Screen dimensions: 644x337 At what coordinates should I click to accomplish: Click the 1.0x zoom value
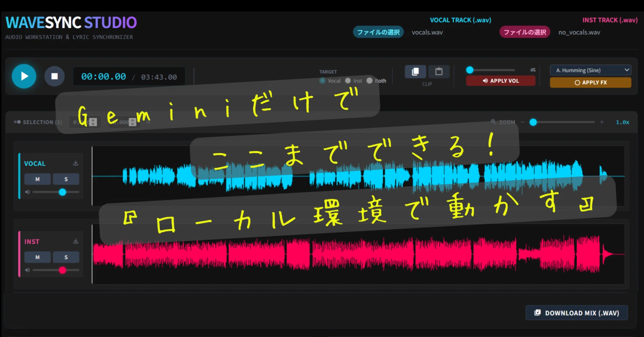coord(623,122)
